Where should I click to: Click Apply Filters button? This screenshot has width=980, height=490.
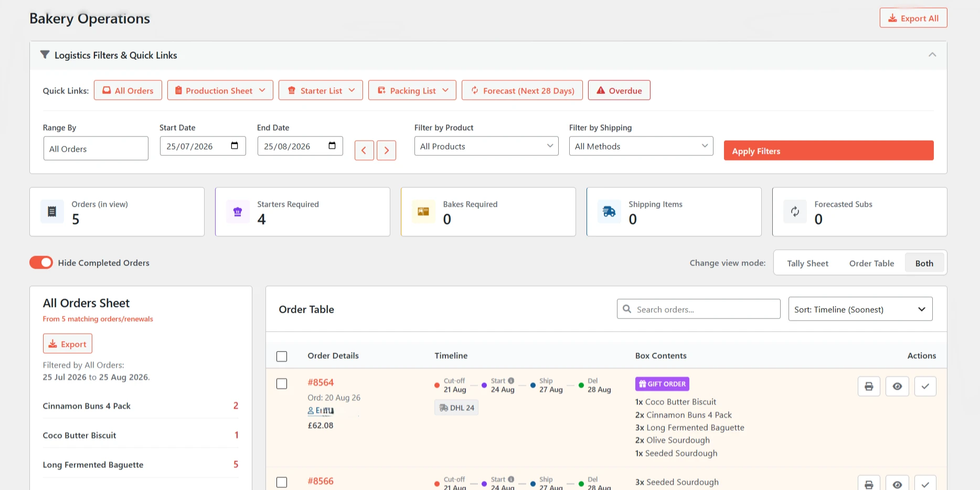coord(829,151)
